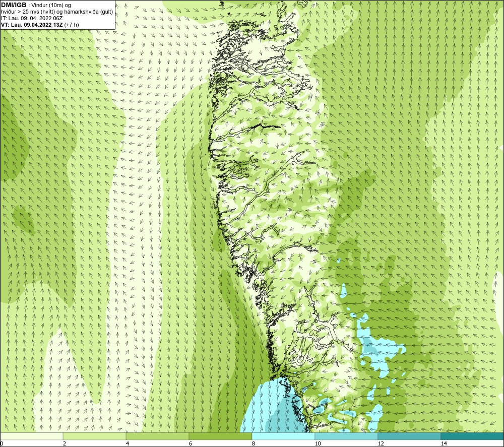504x447 pixels.
Task: Click the 10–12 m/s cyan legend band
Action: click(x=347, y=436)
